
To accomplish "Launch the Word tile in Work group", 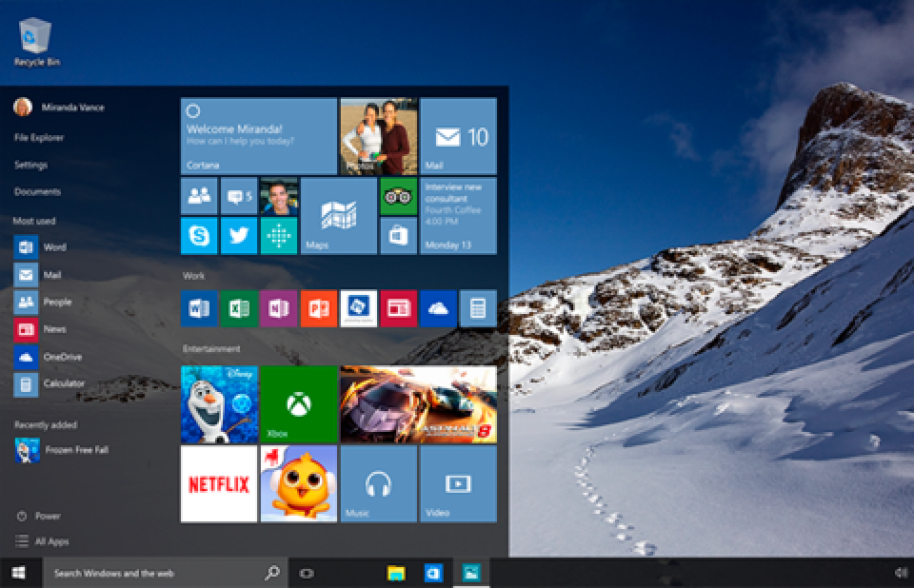I will (199, 308).
